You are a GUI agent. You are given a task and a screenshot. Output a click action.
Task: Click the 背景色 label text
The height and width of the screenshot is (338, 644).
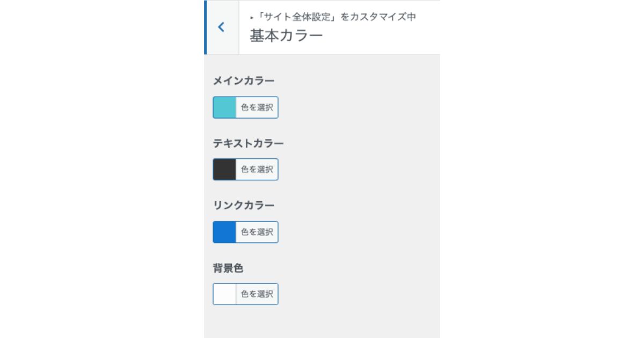[228, 268]
